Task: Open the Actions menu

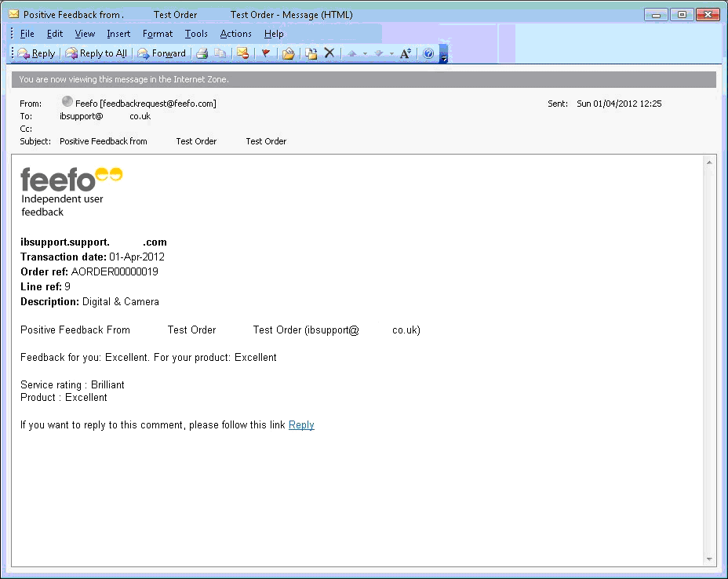Action: click(x=235, y=34)
